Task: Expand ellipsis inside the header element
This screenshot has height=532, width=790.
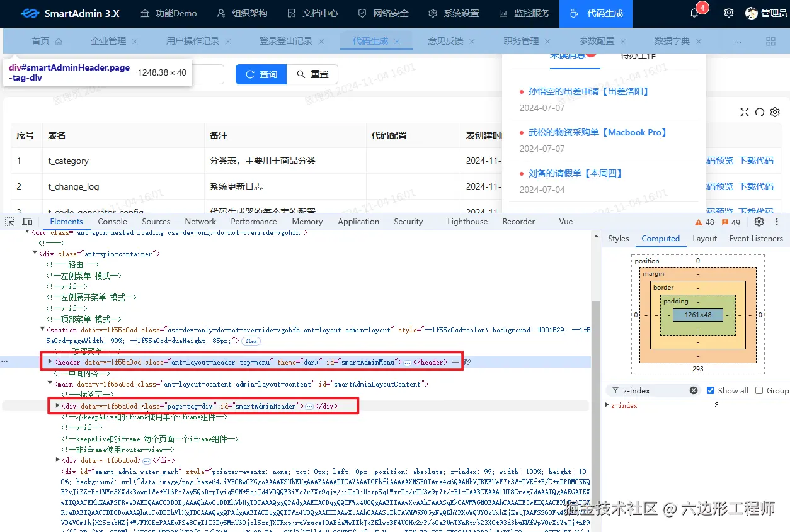Action: tap(408, 363)
